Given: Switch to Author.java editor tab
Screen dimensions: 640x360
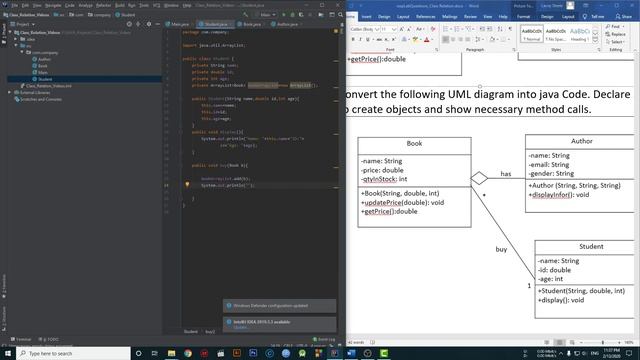Looking at the screenshot, I should (x=285, y=24).
